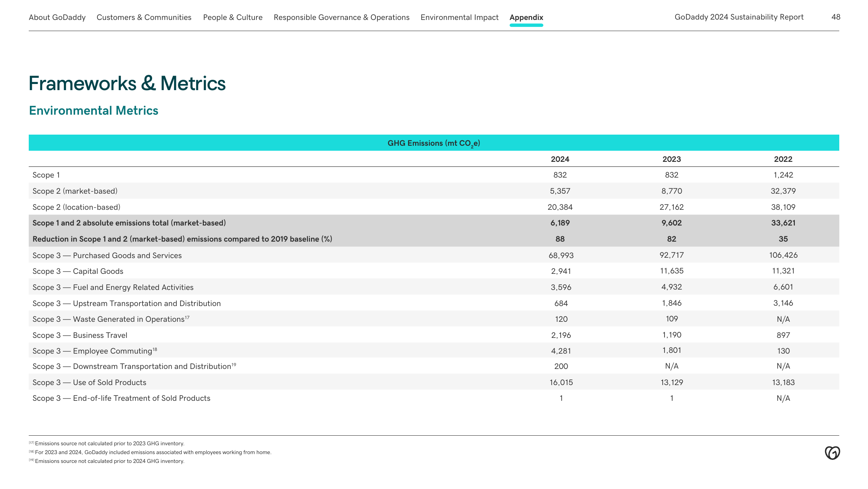Click the value 11,635

point(671,271)
